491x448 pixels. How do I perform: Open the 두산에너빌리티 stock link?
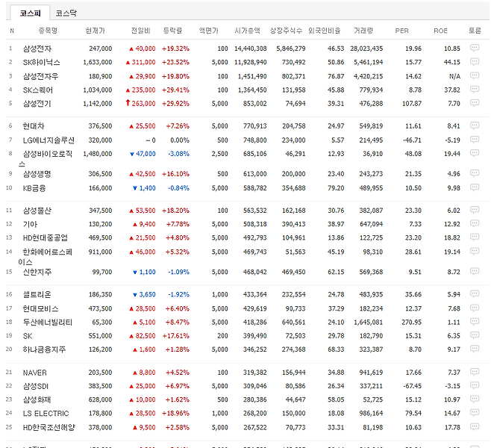48,322
